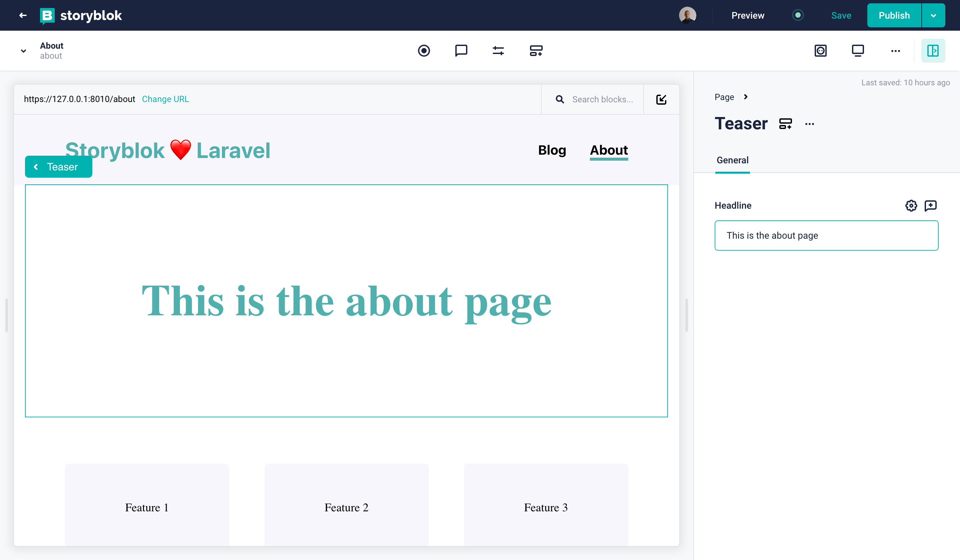Click the right preview resize handle
The width and height of the screenshot is (960, 560).
[686, 315]
